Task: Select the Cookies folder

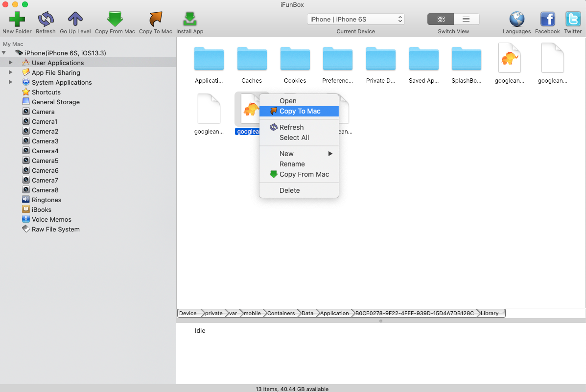Action: point(295,59)
